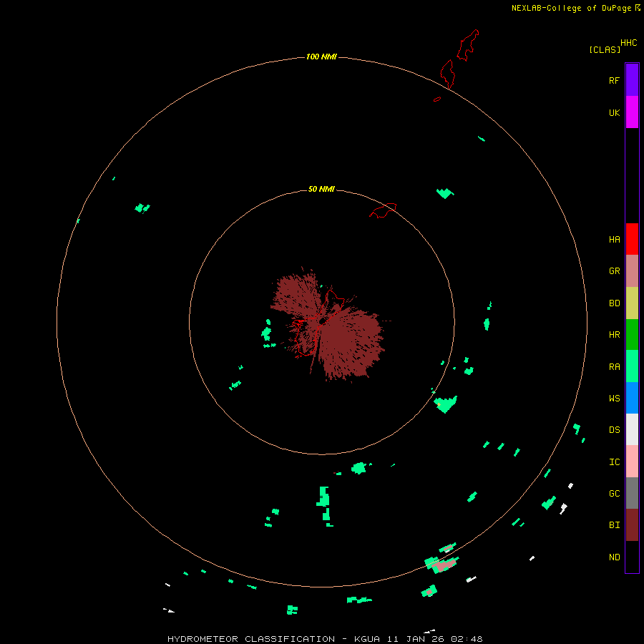Click the HR dark green legend swatch

632,334
